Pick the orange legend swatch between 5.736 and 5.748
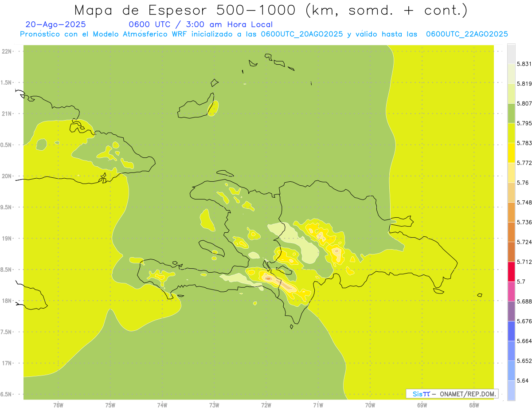Screen dimensions: 532x411 (x=511, y=212)
